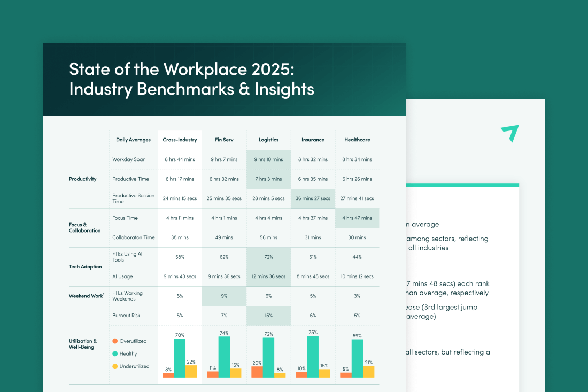Click the green arrow logo icon
The image size is (588, 392).
[x=510, y=133]
